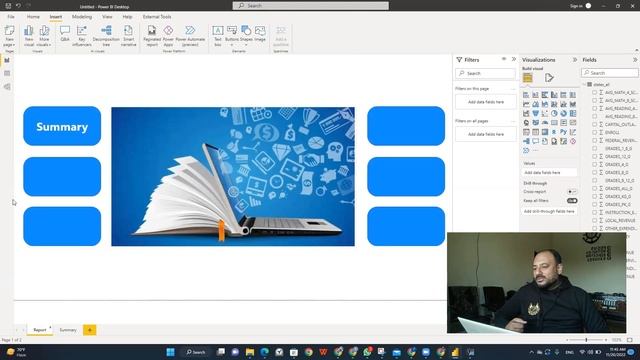Add a Smart narrative visual

tap(128, 36)
